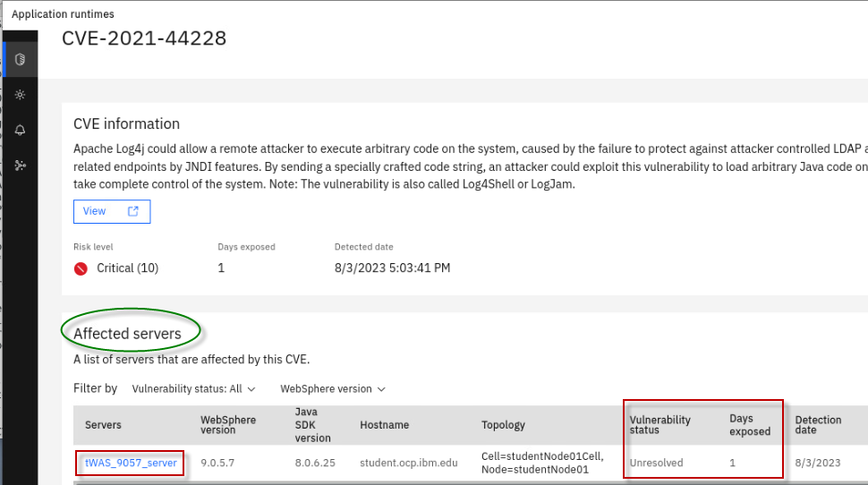Click the Application runtimes title tab
Viewport: 868px width, 485px height.
coord(63,14)
